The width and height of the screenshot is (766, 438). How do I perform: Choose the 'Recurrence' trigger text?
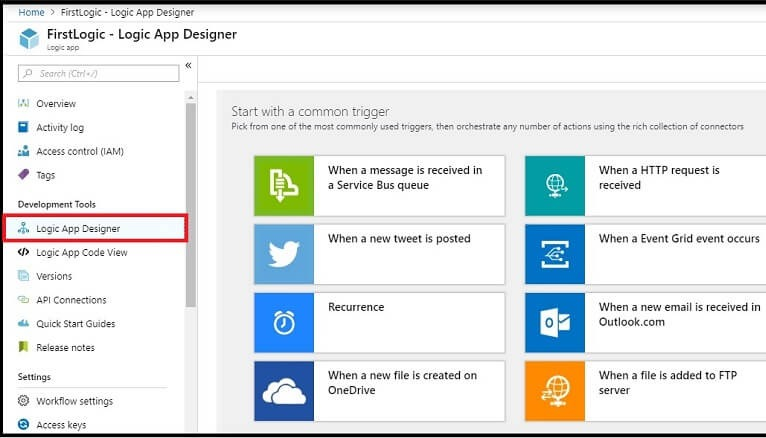[x=356, y=307]
